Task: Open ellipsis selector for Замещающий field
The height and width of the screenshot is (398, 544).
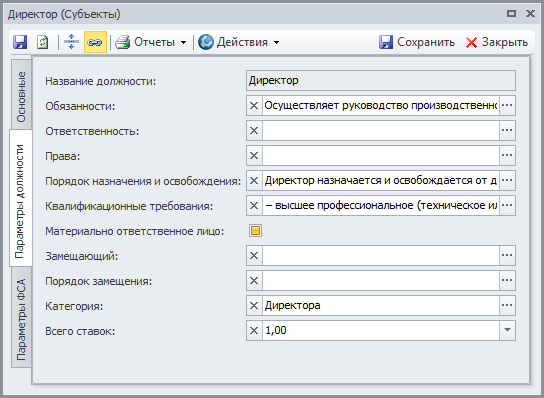Action: click(x=507, y=255)
